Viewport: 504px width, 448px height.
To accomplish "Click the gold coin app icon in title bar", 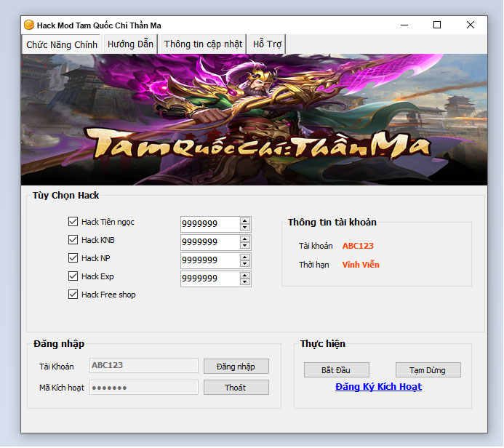I will coord(29,25).
